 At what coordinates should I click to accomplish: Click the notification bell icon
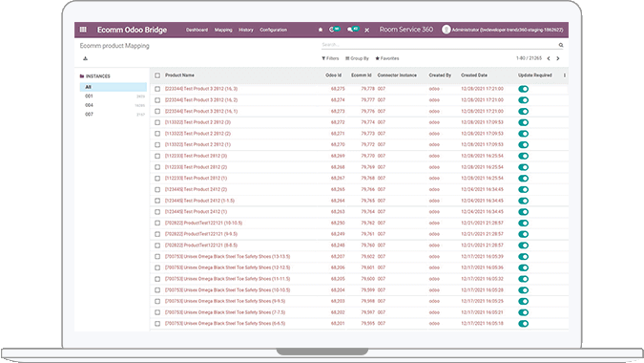321,30
